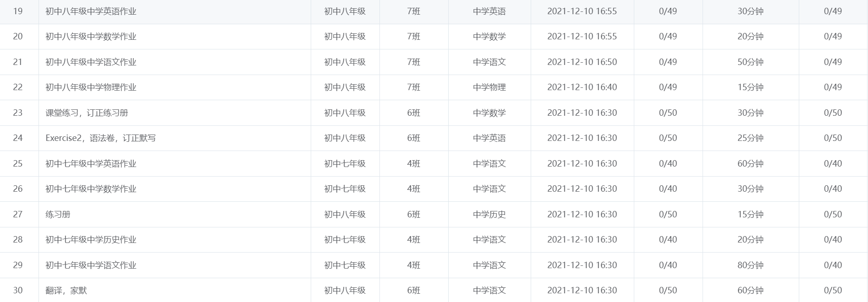Click the 50分钟 duration cell

click(x=750, y=62)
